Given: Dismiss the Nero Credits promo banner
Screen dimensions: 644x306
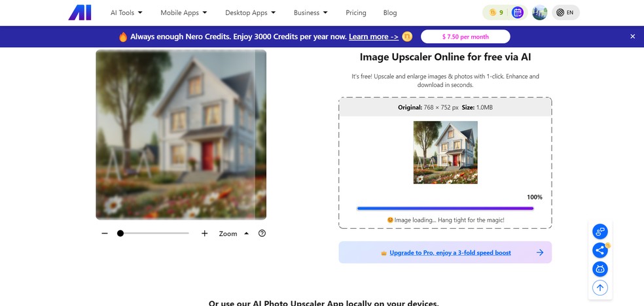Looking at the screenshot, I should click(x=632, y=37).
